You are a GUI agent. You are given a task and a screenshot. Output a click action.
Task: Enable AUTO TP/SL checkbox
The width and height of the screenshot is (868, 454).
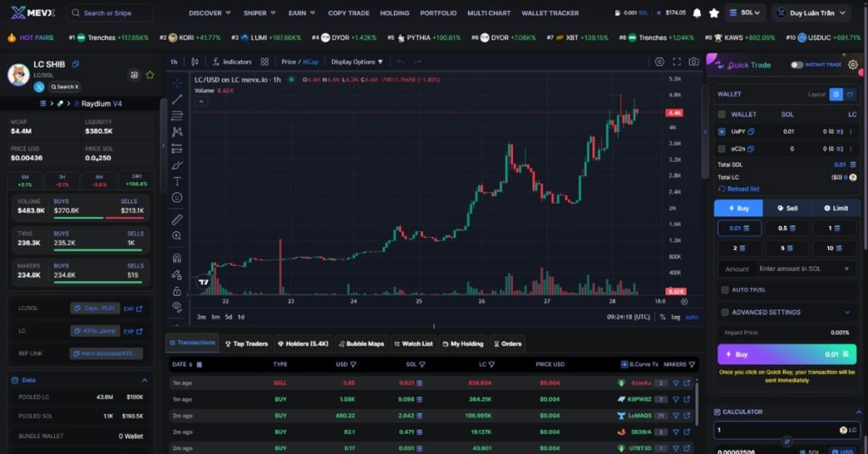[x=725, y=290]
